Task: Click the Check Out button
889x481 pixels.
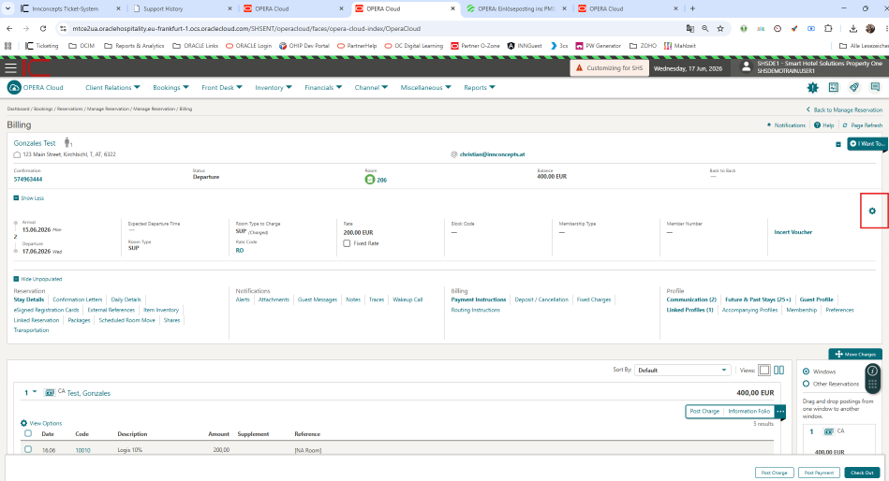Action: [x=862, y=472]
